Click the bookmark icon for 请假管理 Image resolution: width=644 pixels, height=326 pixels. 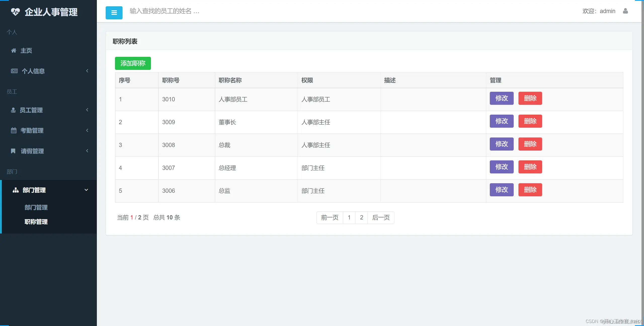pyautogui.click(x=13, y=151)
